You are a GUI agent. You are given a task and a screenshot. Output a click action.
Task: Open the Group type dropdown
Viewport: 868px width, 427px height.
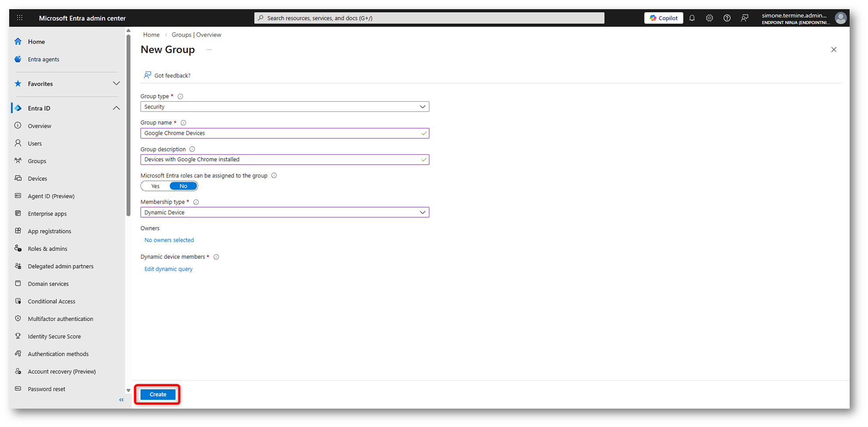click(285, 107)
